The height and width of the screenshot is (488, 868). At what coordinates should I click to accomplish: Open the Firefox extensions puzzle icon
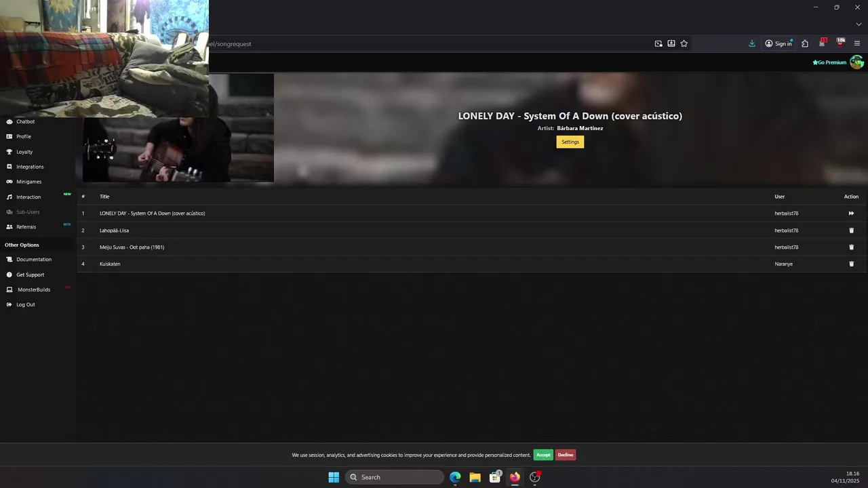tap(805, 43)
